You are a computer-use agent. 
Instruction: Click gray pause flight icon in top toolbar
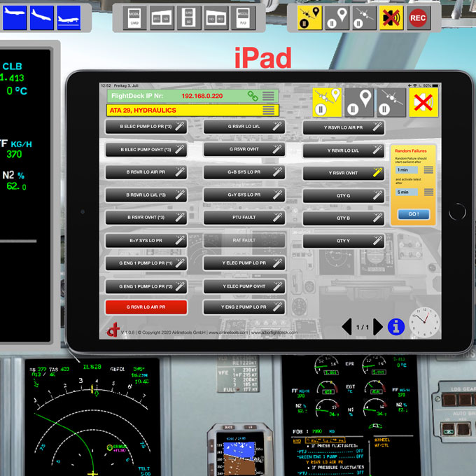(364, 17)
